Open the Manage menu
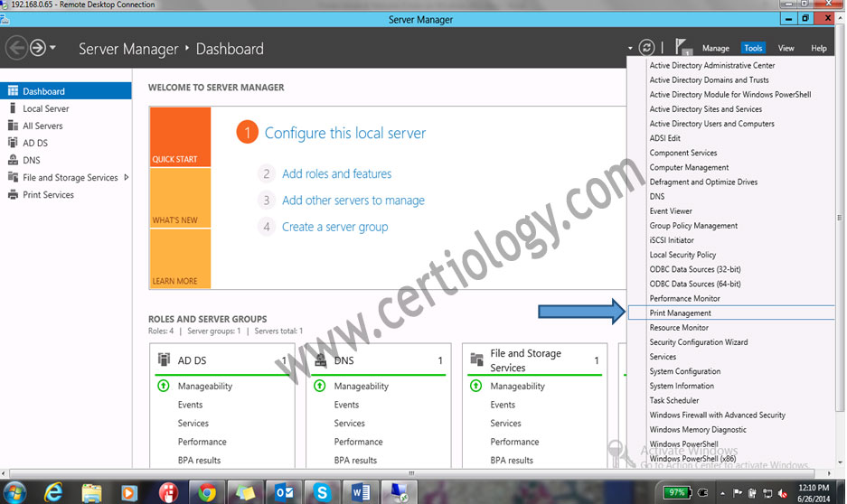The image size is (847, 504). [715, 48]
